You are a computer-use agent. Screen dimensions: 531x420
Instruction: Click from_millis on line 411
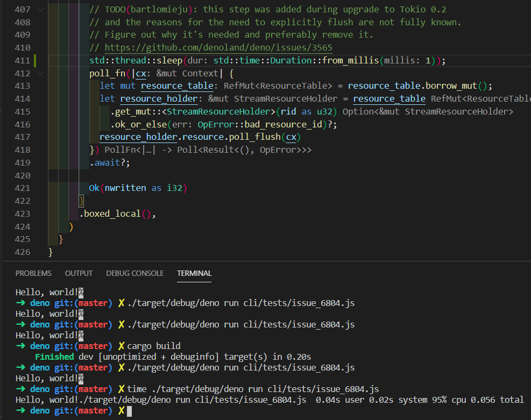[350, 61]
